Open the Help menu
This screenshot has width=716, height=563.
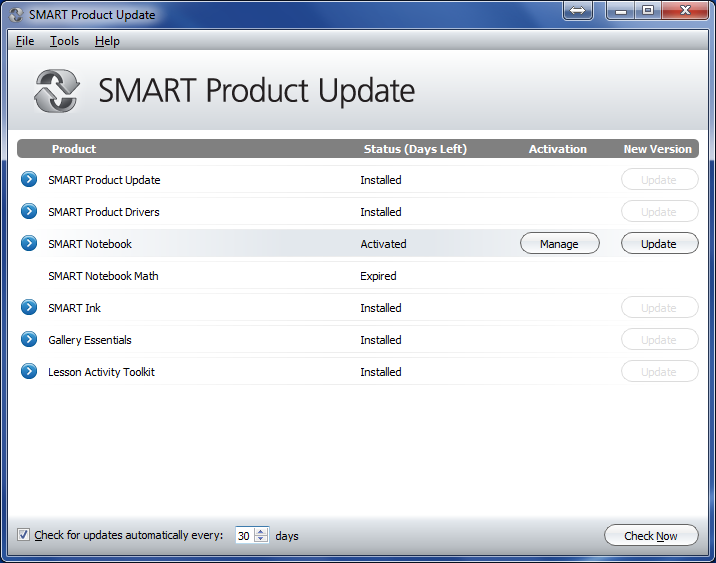(x=107, y=41)
